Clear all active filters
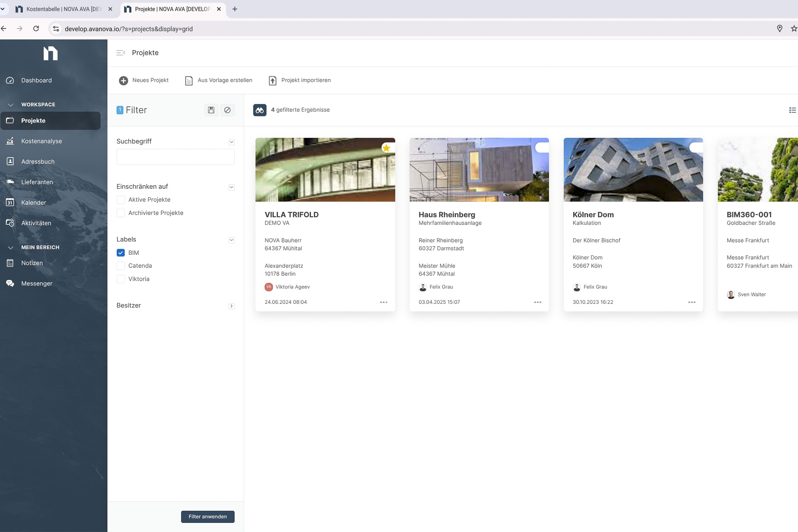Screen dimensions: 798x532 [x=227, y=110]
